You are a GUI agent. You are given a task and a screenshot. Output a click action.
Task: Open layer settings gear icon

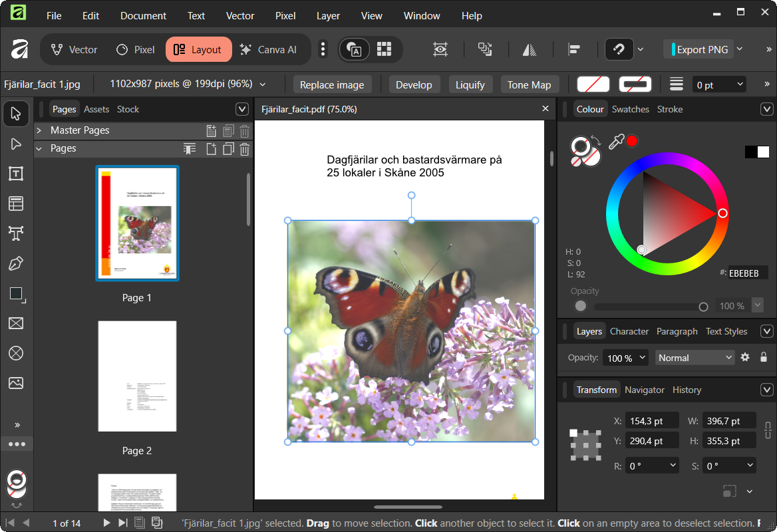(x=745, y=357)
